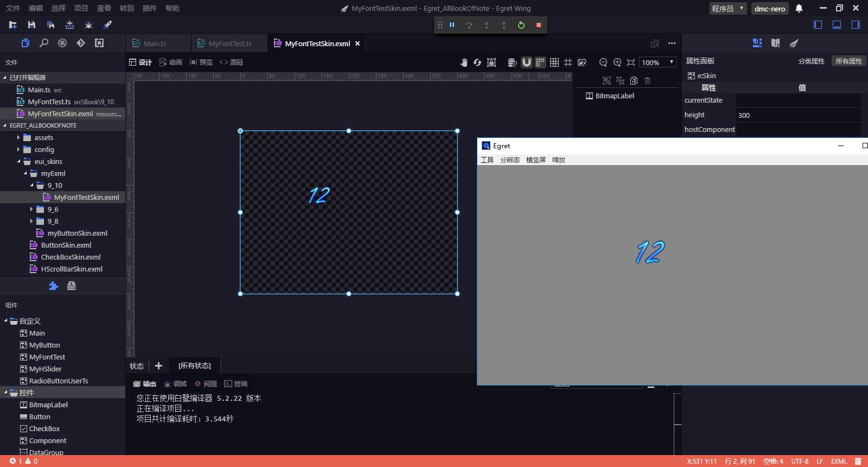Screen dimensions: 868x467
Task: Open the 程序员 role dropdown
Action: pyautogui.click(x=728, y=8)
